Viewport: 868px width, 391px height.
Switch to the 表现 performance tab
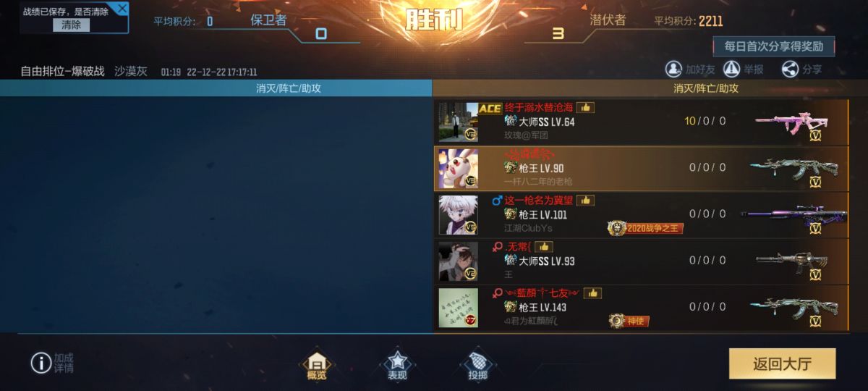coord(397,366)
